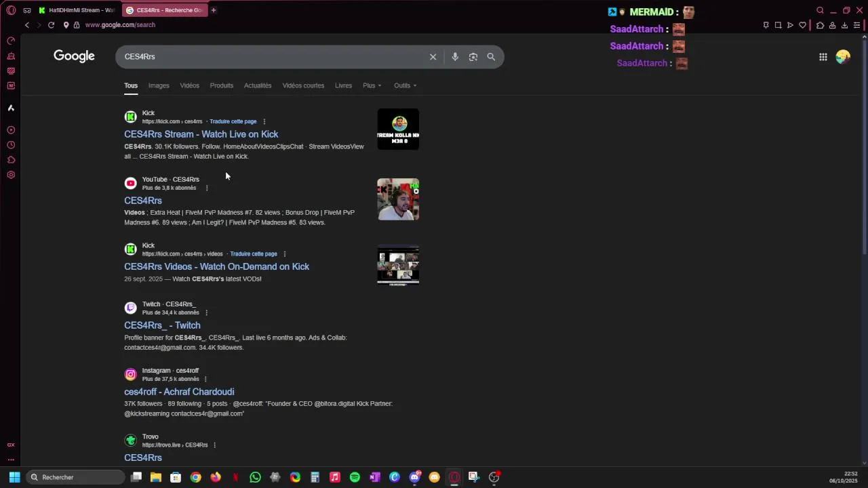Open the Opera GX main menu logo
Screen dimensions: 868x488
(x=11, y=10)
